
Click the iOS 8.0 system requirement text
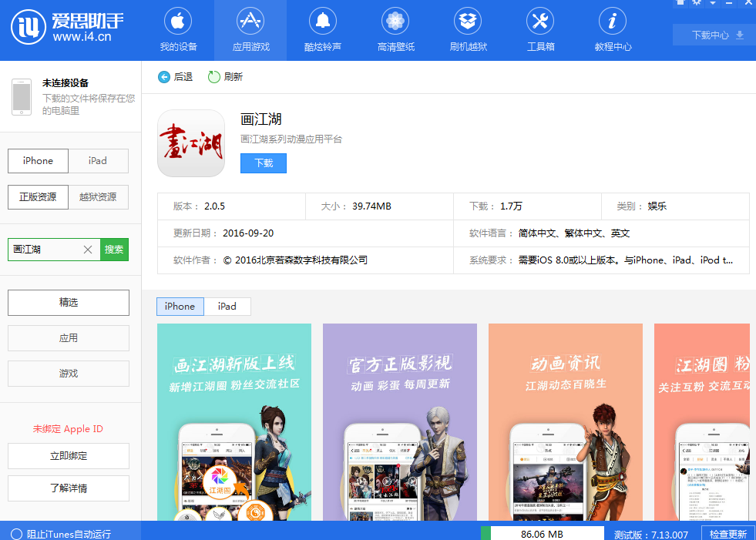(626, 260)
